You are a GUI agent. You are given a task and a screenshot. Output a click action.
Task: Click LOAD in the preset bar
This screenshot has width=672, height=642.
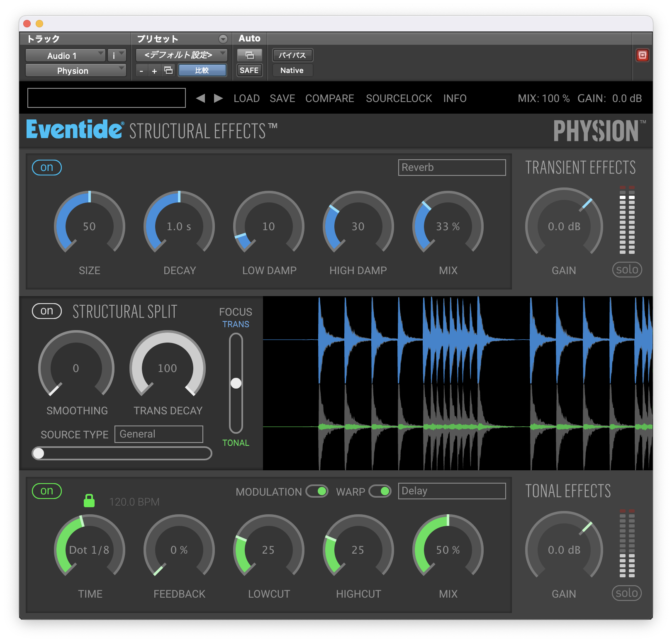click(247, 98)
